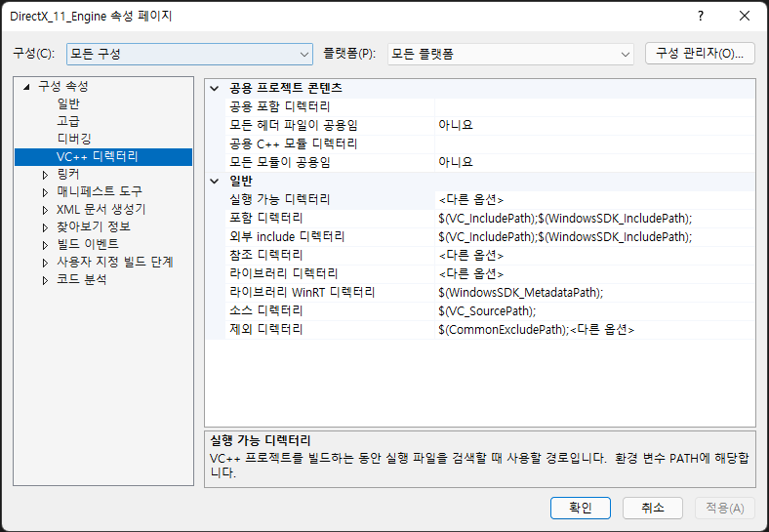The width and height of the screenshot is (769, 532).
Task: Open the 구성 configuration dropdown
Action: (x=189, y=54)
